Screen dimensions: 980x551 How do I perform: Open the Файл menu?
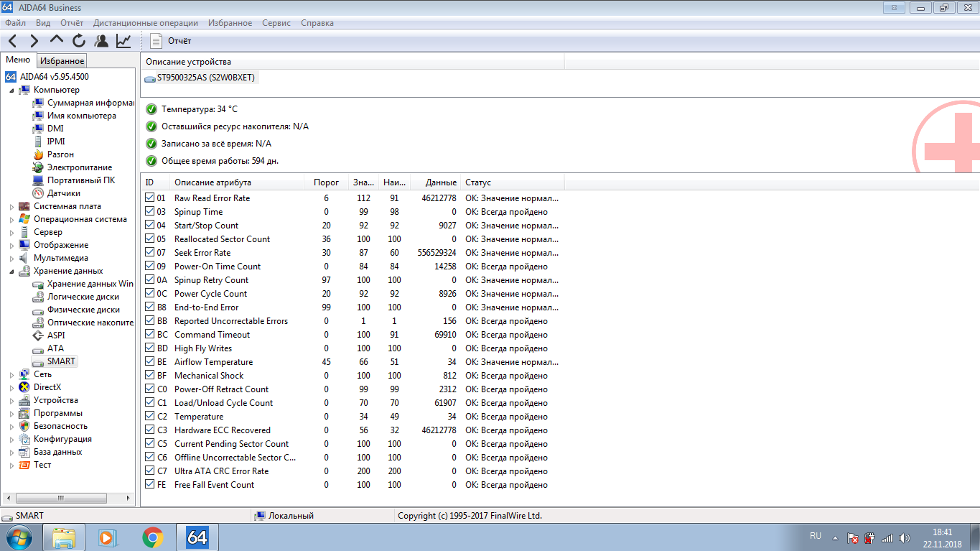pyautogui.click(x=15, y=23)
